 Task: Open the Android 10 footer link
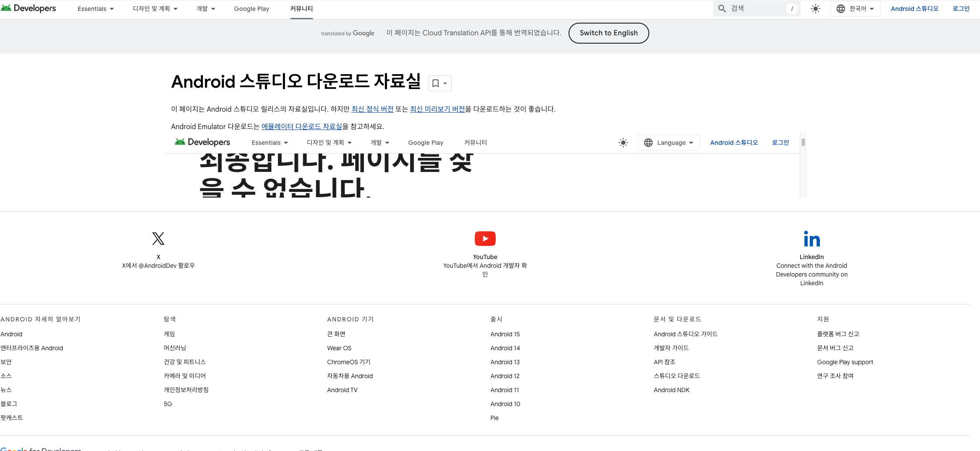[505, 404]
